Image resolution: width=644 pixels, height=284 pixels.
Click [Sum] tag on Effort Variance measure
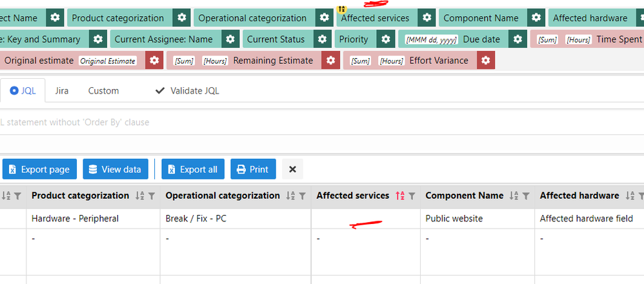pyautogui.click(x=360, y=61)
